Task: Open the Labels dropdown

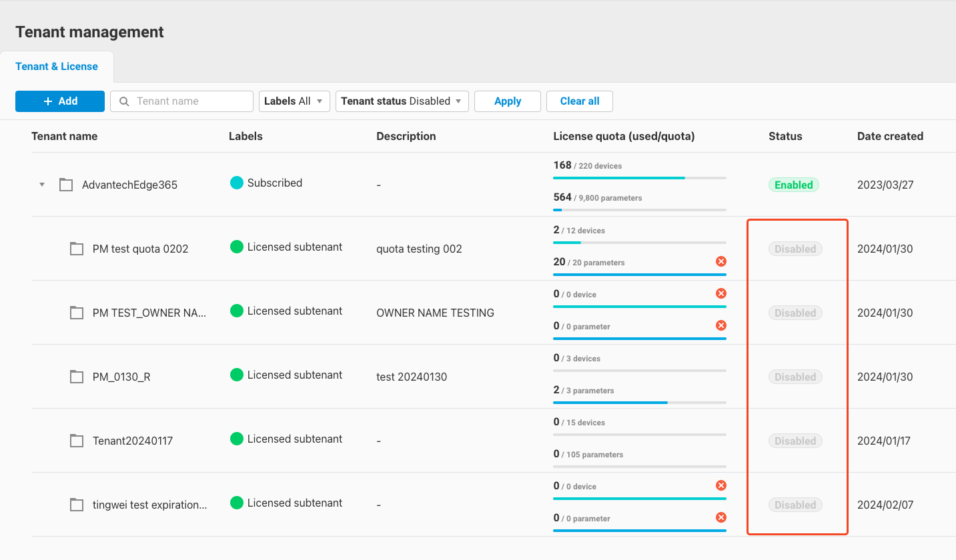Action: [294, 101]
